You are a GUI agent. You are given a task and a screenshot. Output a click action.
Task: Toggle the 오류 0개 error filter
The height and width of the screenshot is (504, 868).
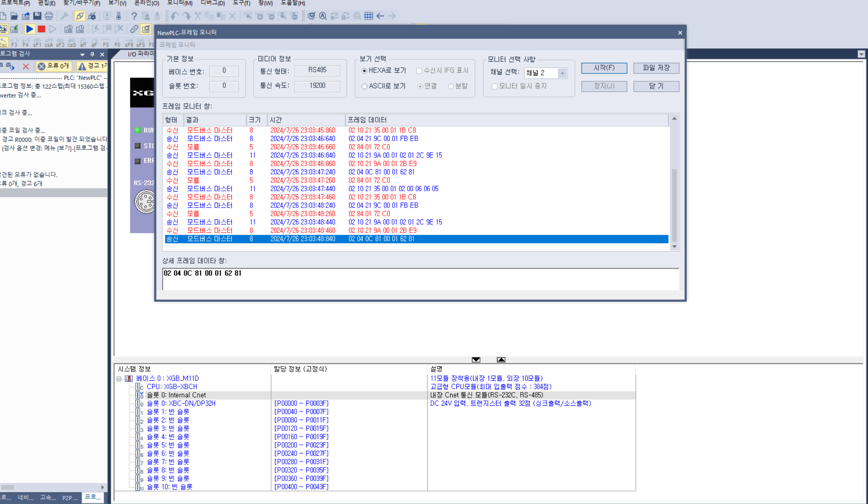coord(54,66)
